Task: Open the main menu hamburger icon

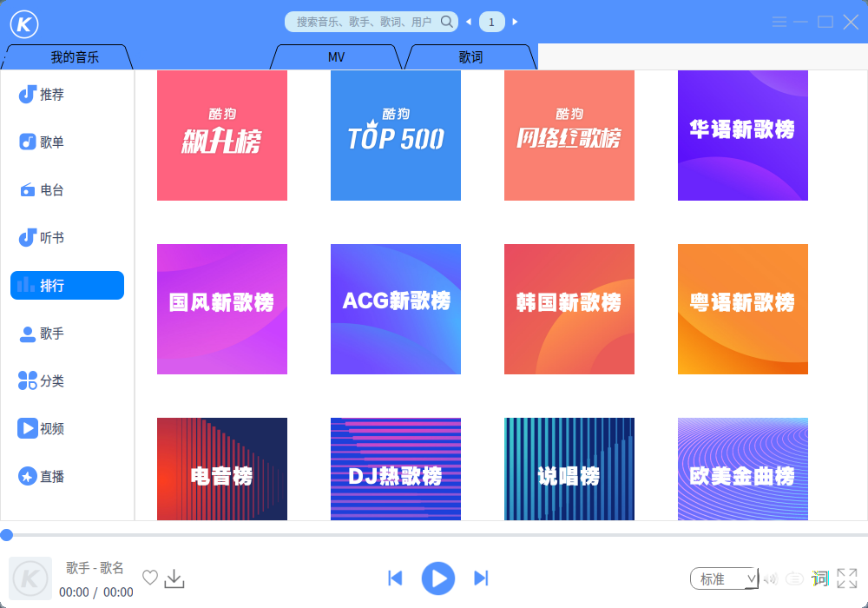Action: click(779, 22)
